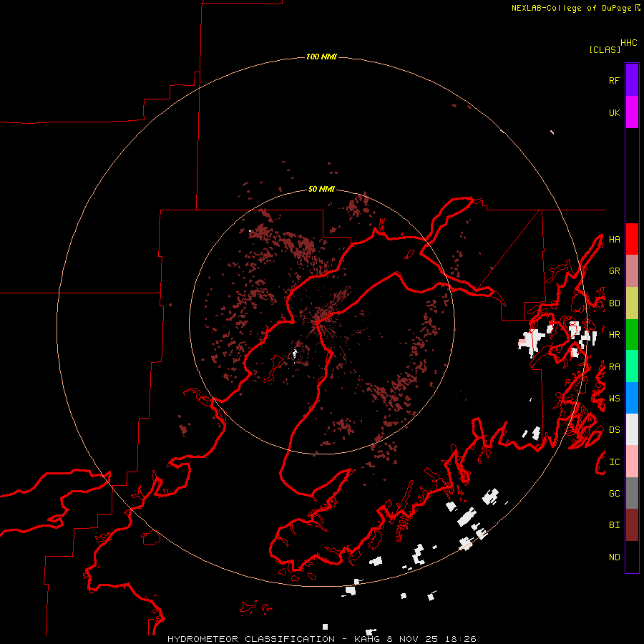The width and height of the screenshot is (644, 644).
Task: Click the RA light green legend block
Action: click(632, 366)
